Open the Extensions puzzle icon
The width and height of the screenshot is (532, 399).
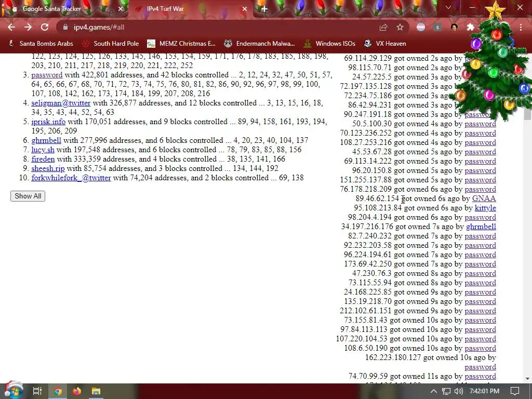click(471, 27)
